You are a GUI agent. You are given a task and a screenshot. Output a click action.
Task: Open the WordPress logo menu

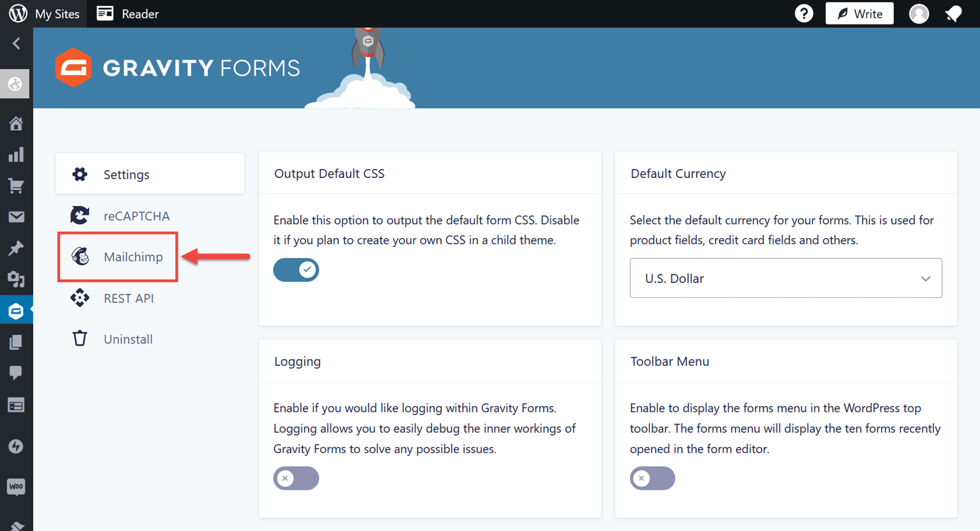pos(18,13)
